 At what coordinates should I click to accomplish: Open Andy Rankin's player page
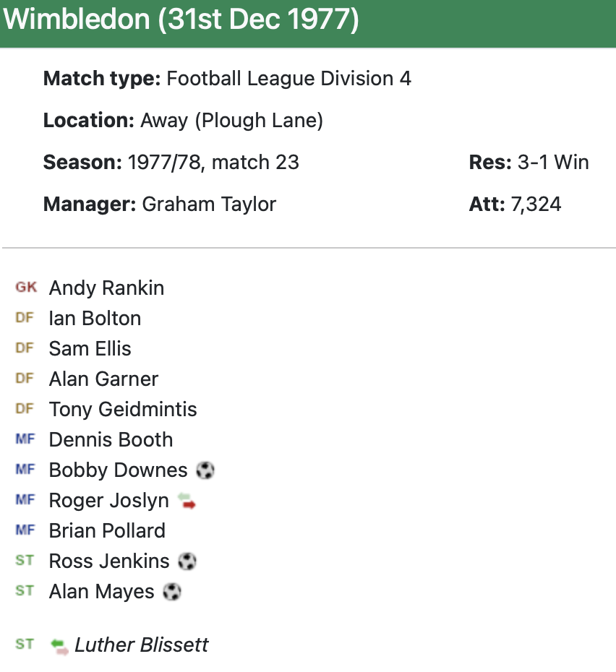tap(106, 288)
